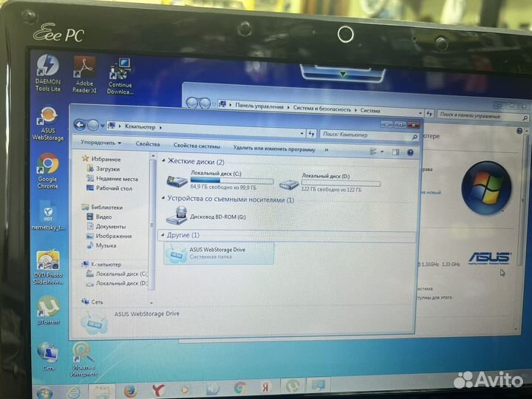Viewport: 532px width, 399px height.
Task: Go back in the Компьютер window
Action: (80, 125)
